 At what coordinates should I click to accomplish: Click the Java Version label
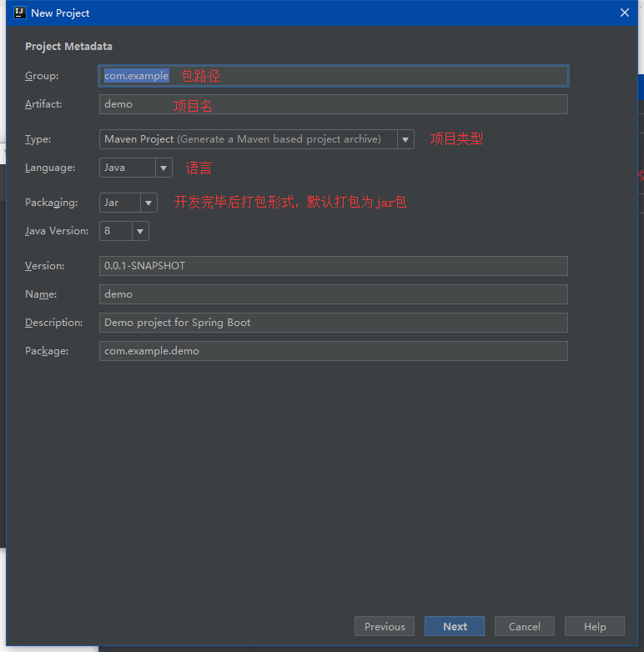[57, 231]
